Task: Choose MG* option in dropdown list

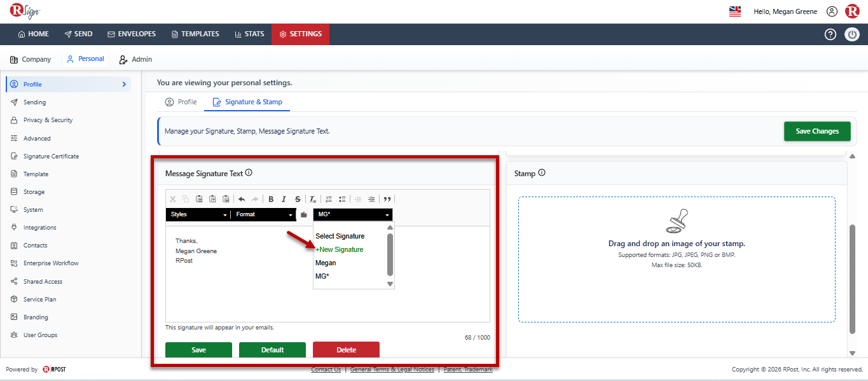Action: [322, 276]
